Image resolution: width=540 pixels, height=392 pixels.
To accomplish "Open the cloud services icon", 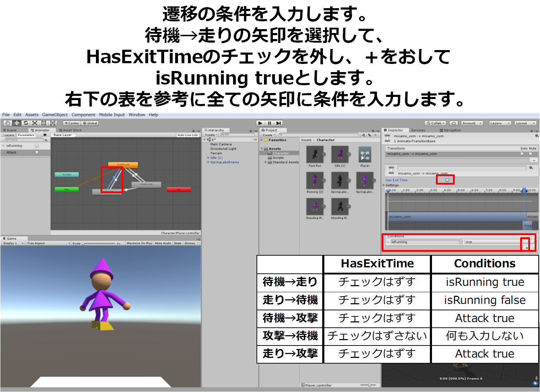I will [x=454, y=123].
